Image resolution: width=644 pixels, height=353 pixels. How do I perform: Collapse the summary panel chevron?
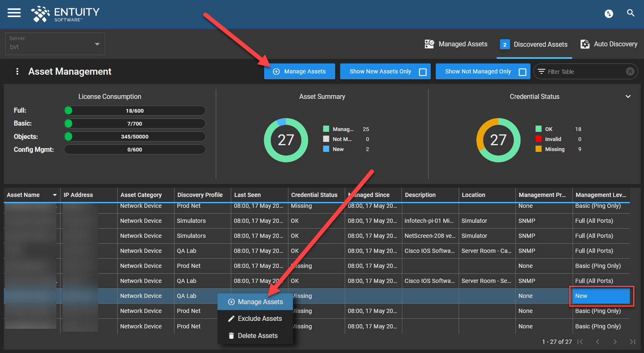pos(628,96)
